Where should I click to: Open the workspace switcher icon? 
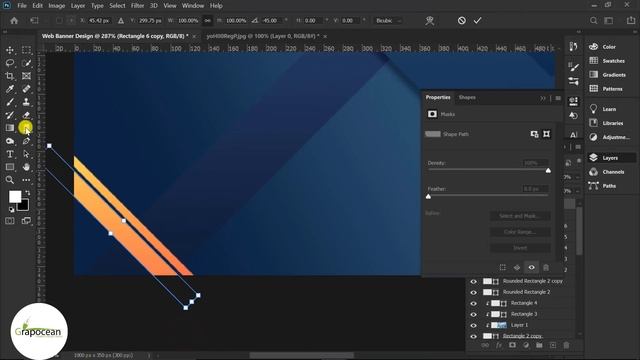coord(609,20)
